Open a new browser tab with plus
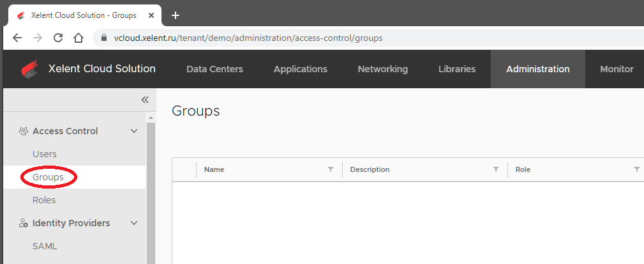 tap(176, 15)
